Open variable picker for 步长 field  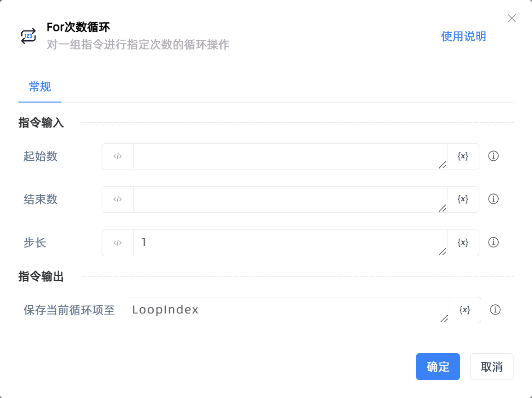pyautogui.click(x=463, y=242)
